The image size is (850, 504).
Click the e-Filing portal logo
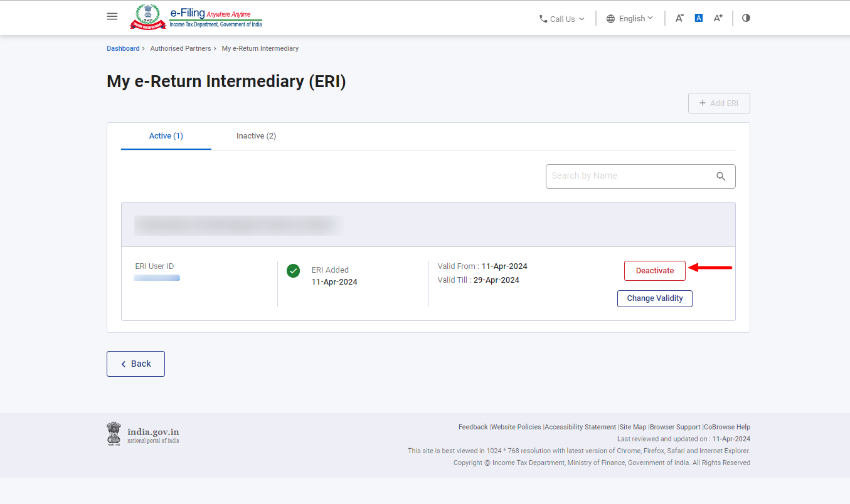pyautogui.click(x=194, y=17)
